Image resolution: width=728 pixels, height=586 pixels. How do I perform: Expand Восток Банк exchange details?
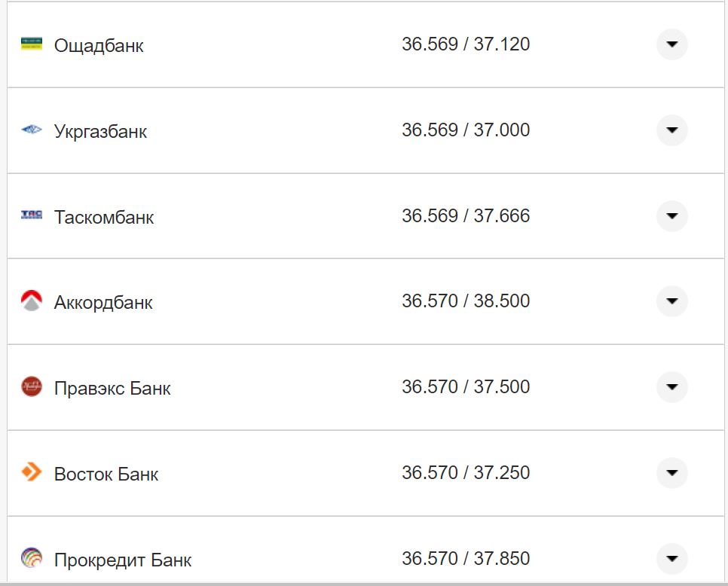pyautogui.click(x=671, y=473)
